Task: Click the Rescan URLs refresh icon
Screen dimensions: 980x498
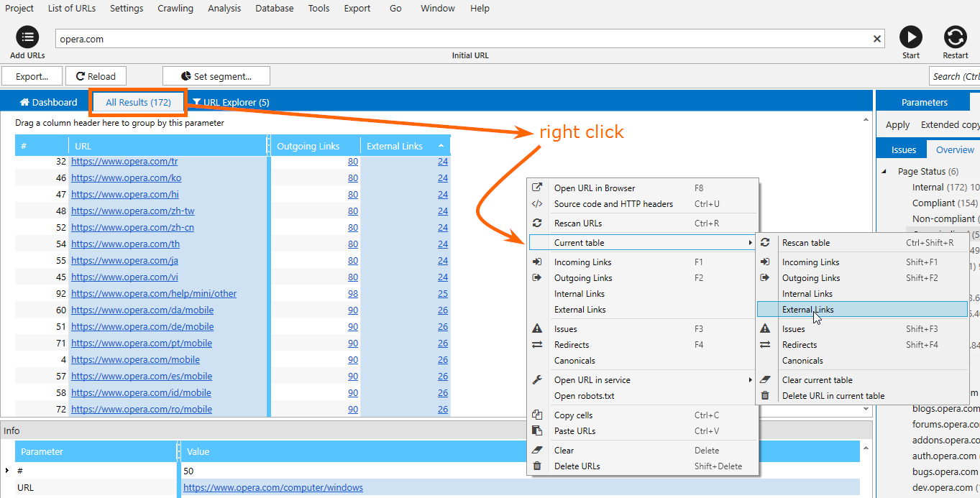Action: tap(536, 223)
